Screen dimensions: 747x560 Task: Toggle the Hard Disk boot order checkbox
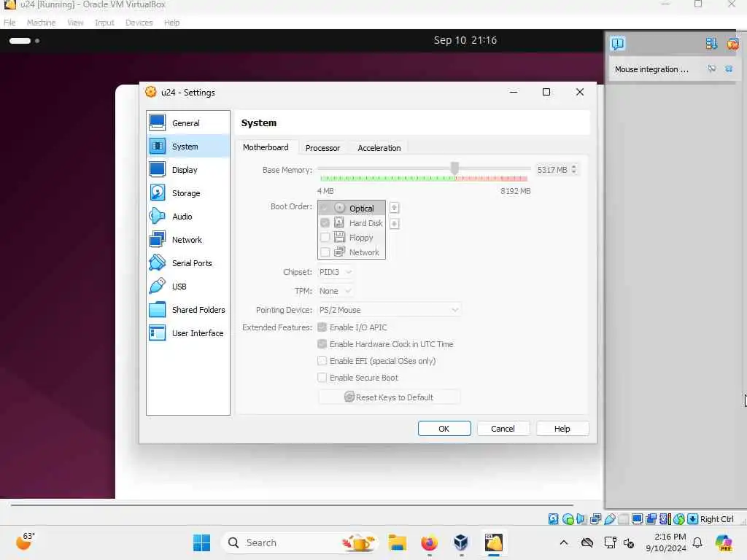click(325, 223)
